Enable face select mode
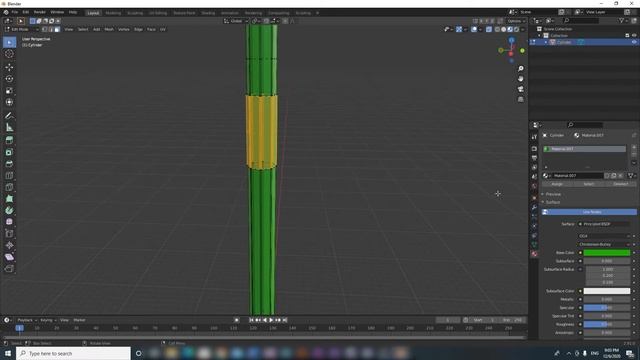Viewport: 640px width, 360px height. [57, 29]
